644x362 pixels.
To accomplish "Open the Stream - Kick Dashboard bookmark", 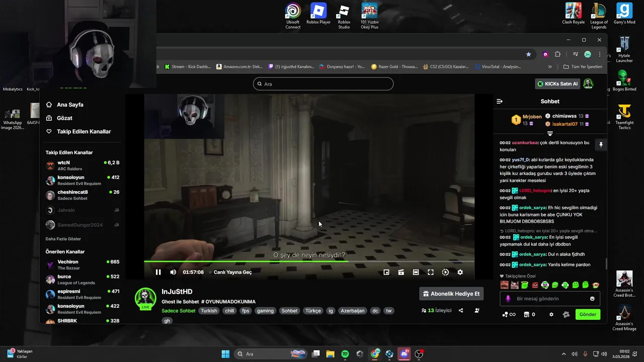I will pyautogui.click(x=188, y=66).
